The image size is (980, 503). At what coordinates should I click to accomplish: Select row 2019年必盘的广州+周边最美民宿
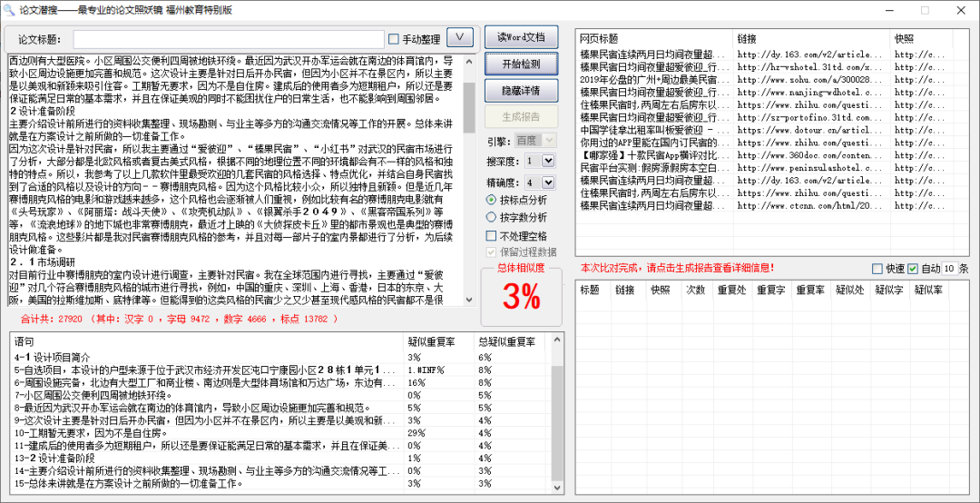tap(655, 80)
